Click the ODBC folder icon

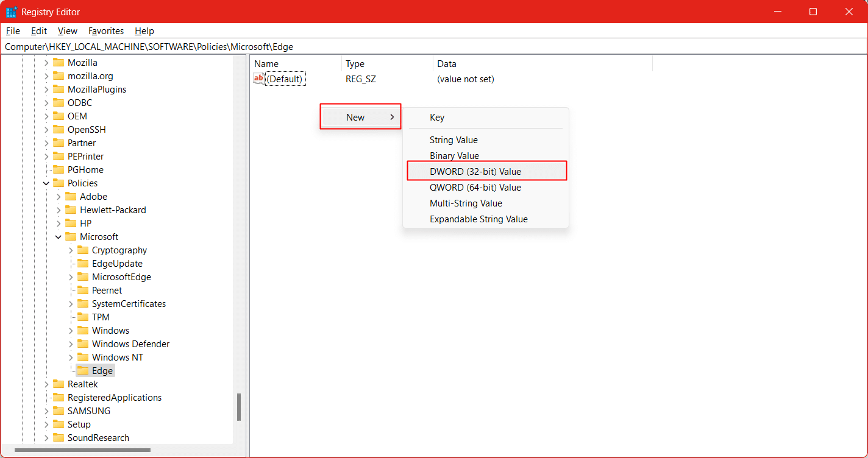[59, 103]
